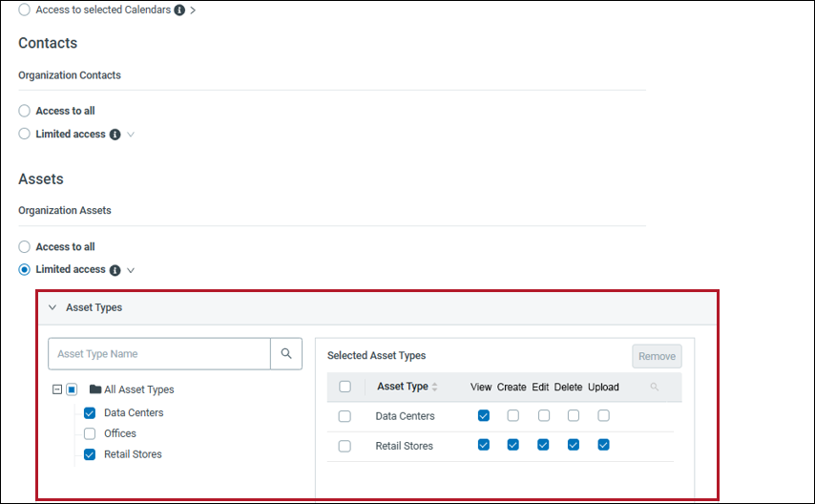
Task: Select Access to all under Organization Assets
Action: (25, 246)
